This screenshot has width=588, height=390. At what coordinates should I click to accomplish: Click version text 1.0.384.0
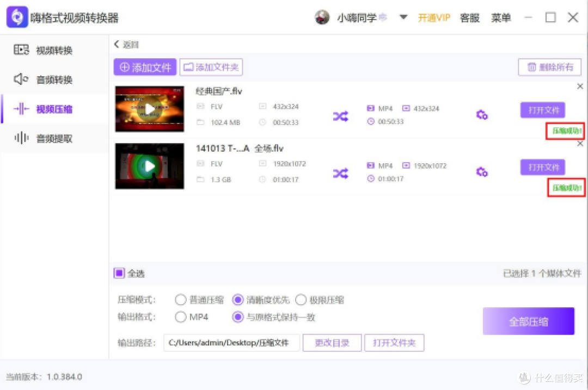point(64,376)
